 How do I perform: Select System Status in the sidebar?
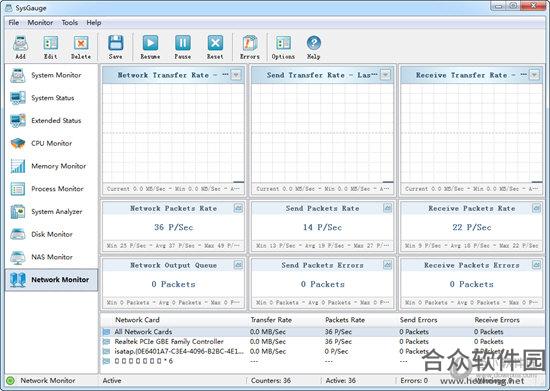tap(51, 98)
